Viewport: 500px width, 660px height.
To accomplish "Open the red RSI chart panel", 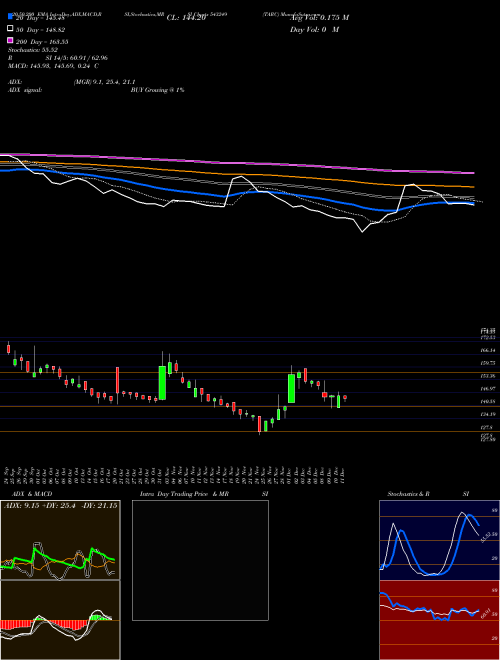I will pyautogui.click(x=439, y=620).
